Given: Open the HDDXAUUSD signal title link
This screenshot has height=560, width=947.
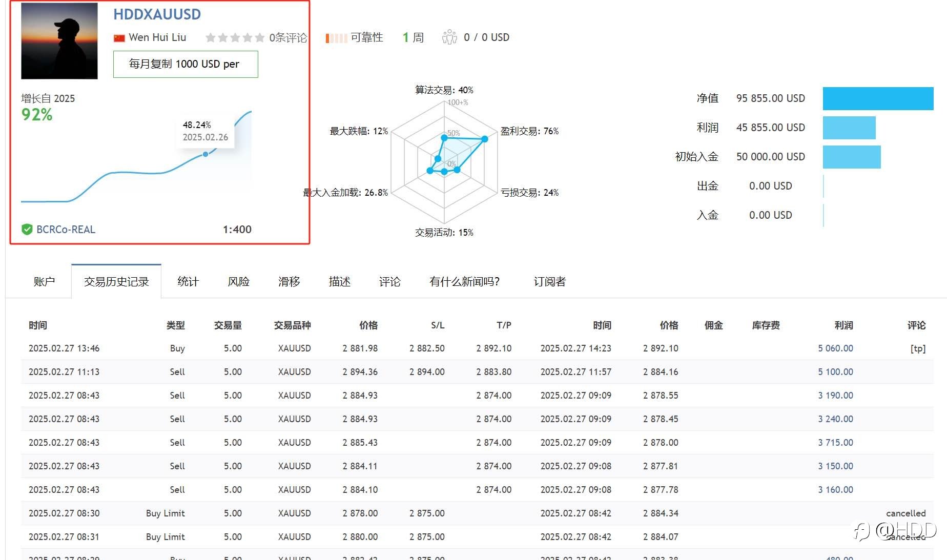Looking at the screenshot, I should 157,14.
